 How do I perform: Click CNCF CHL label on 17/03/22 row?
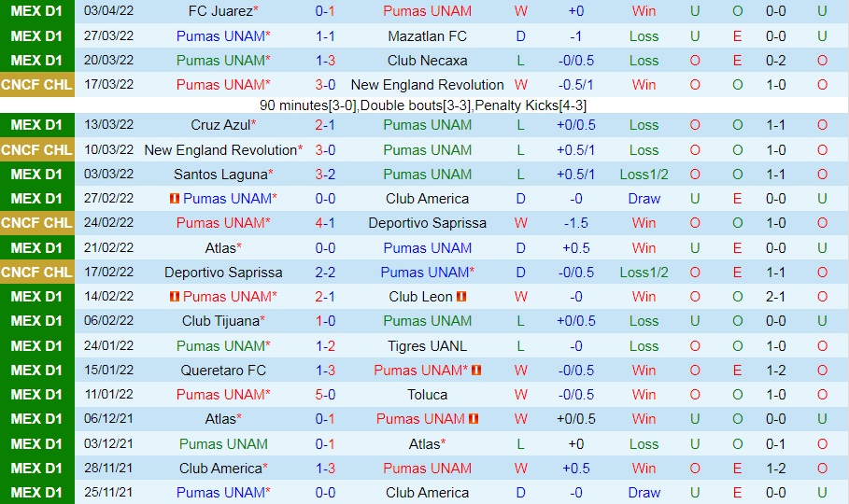click(37, 85)
